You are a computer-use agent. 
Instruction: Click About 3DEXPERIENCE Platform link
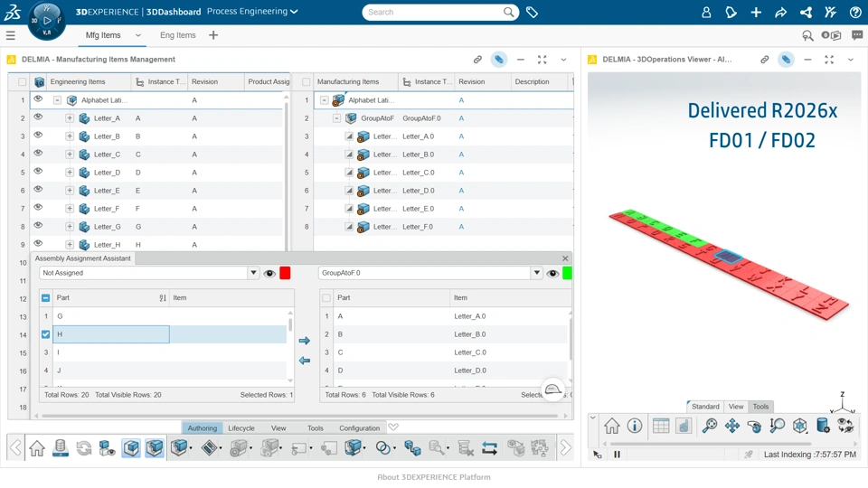point(434,477)
